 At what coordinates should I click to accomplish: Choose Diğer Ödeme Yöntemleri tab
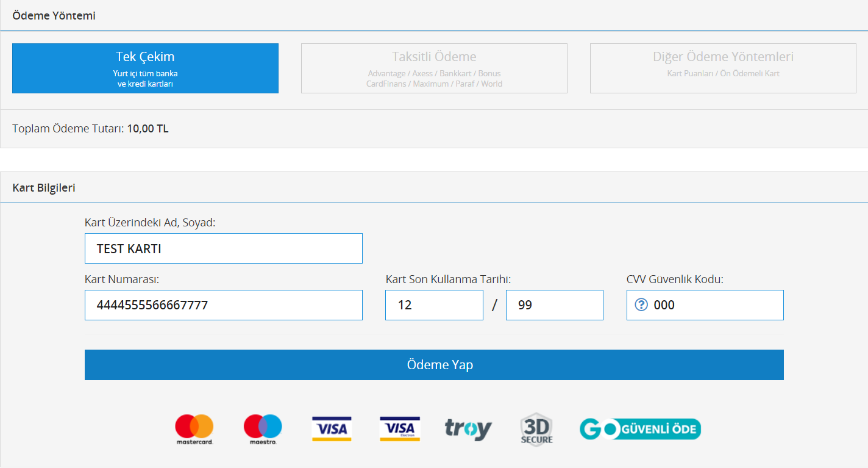click(x=723, y=68)
